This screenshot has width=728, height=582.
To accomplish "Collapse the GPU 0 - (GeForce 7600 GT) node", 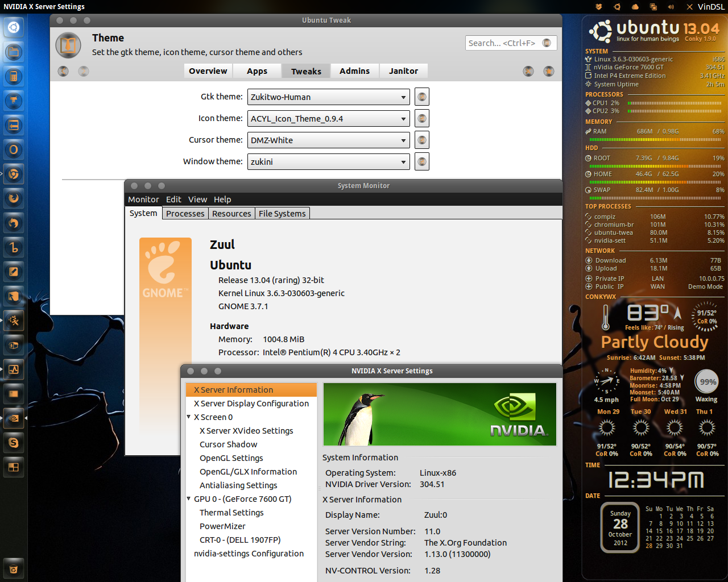I will (189, 499).
